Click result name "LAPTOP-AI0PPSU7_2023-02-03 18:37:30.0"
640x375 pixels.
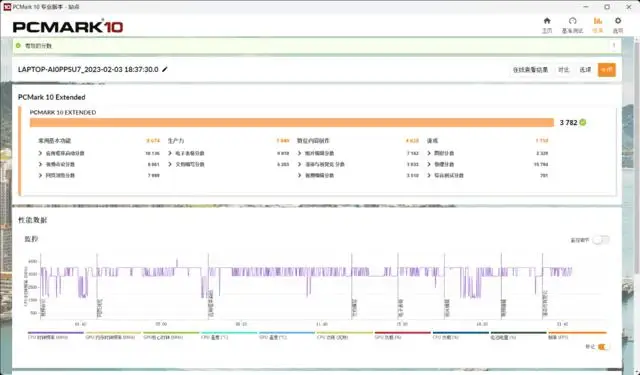tap(88, 69)
